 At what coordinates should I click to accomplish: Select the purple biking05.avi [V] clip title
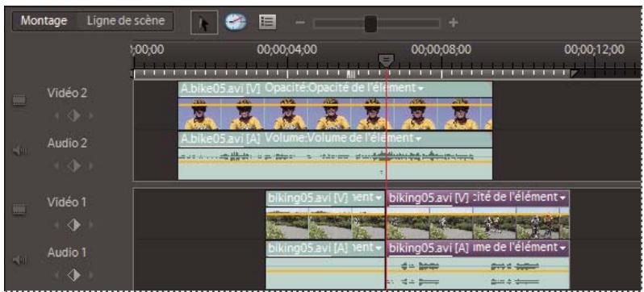pyautogui.click(x=429, y=198)
